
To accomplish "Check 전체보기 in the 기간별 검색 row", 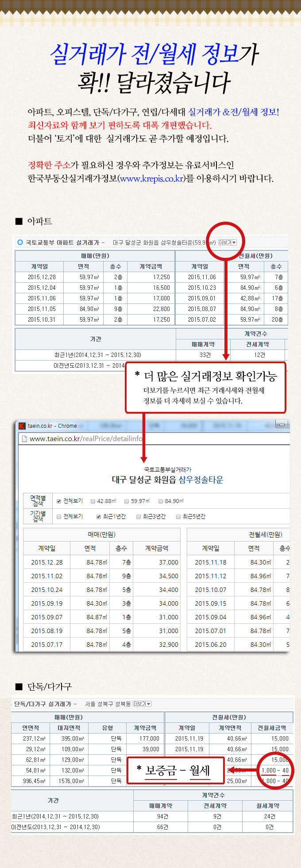I will 59,516.
